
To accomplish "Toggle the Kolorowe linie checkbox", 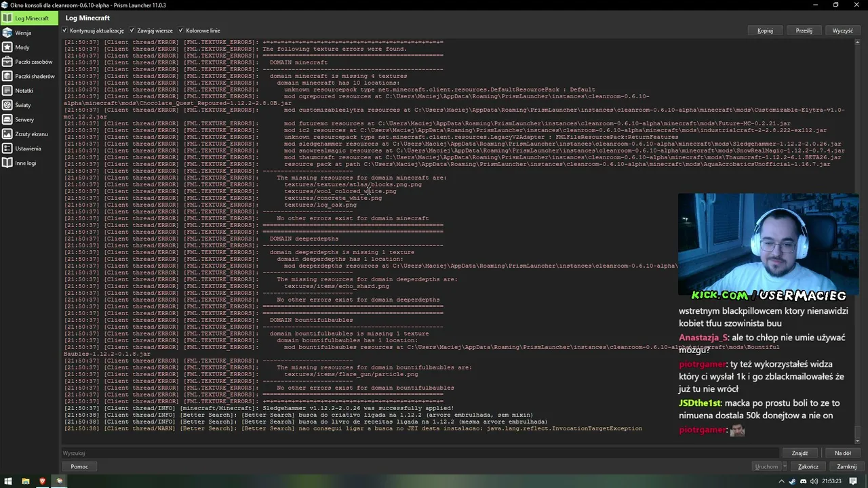I will (x=199, y=30).
